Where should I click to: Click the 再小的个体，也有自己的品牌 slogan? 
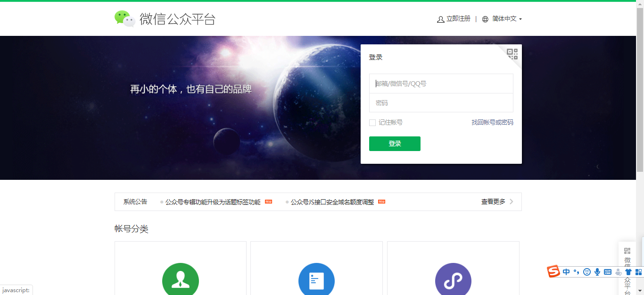(x=191, y=89)
